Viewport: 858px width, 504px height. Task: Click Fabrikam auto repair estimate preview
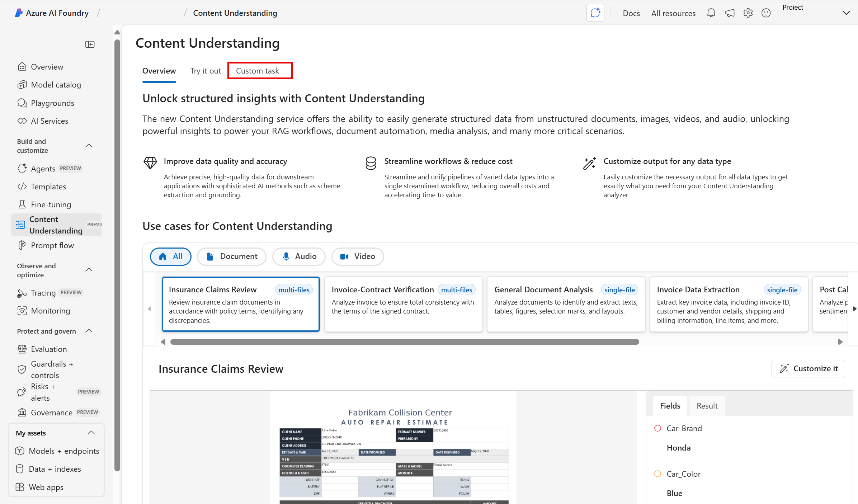click(393, 448)
